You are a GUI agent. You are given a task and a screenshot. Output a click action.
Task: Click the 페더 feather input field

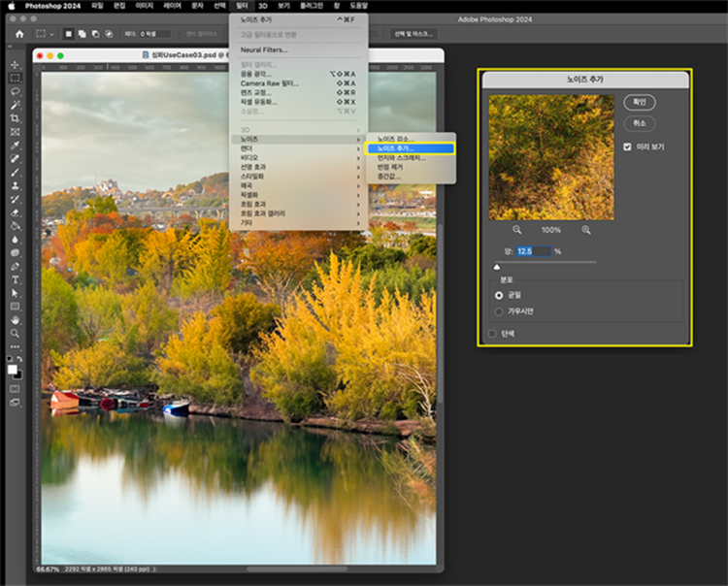click(x=154, y=34)
